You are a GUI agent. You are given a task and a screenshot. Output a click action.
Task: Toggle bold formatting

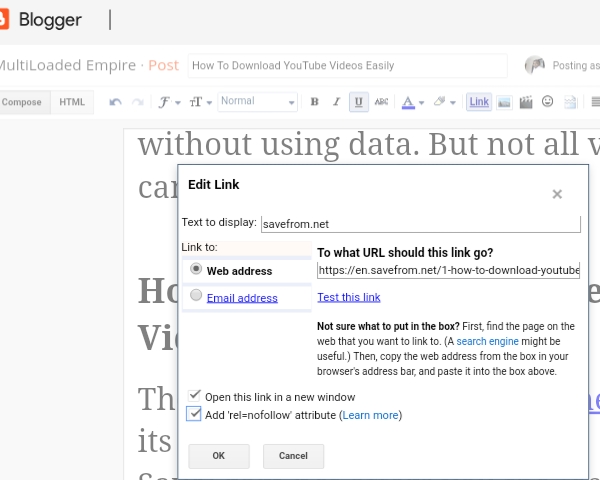click(x=315, y=102)
